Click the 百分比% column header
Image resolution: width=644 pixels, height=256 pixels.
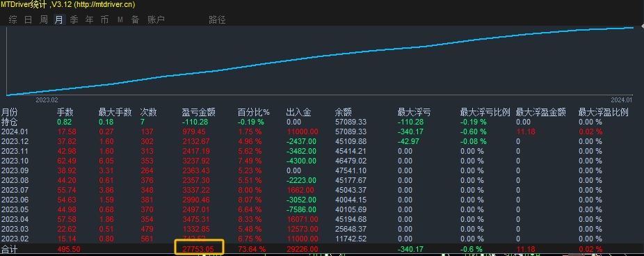click(x=254, y=112)
